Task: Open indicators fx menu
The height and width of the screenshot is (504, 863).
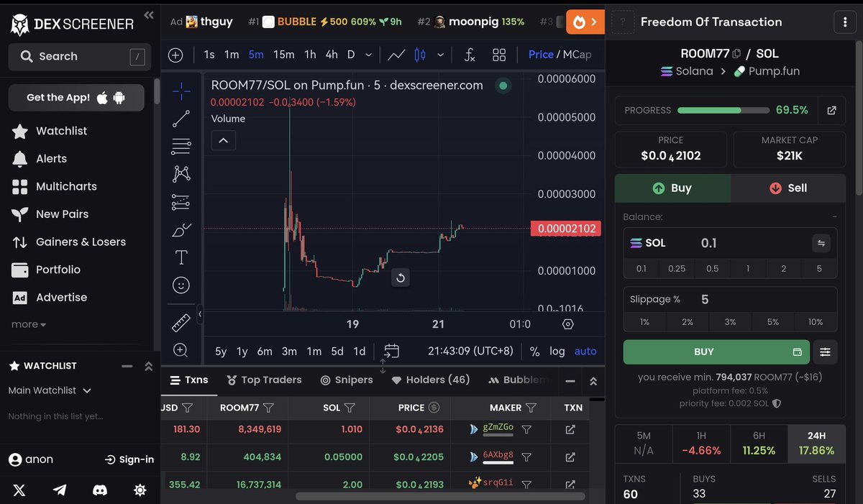Action: 470,55
